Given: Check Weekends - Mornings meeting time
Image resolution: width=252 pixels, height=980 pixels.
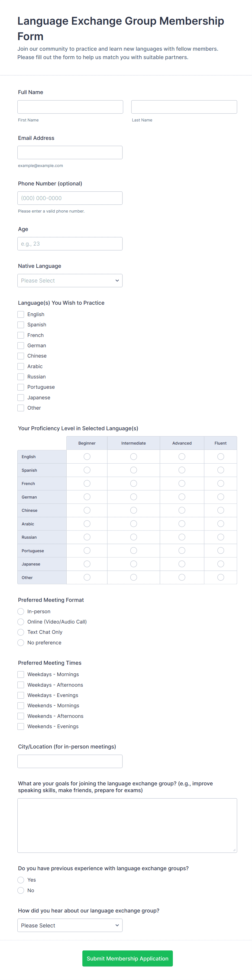Looking at the screenshot, I should click(21, 705).
